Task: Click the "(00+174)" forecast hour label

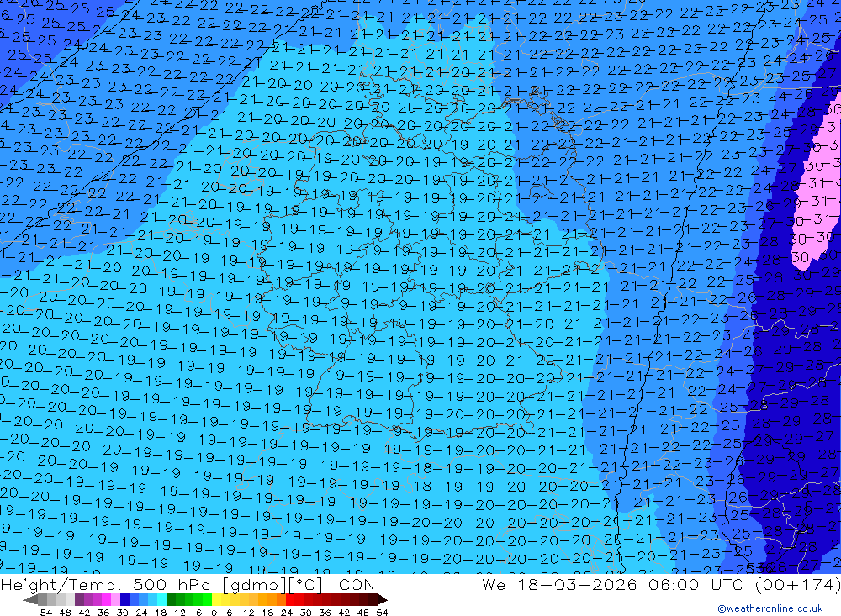Action: 799,584
